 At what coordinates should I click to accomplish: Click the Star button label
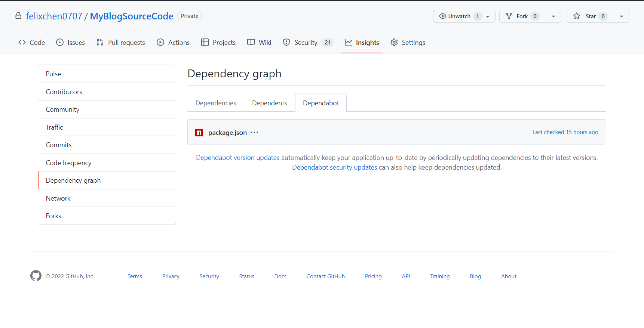coord(591,16)
